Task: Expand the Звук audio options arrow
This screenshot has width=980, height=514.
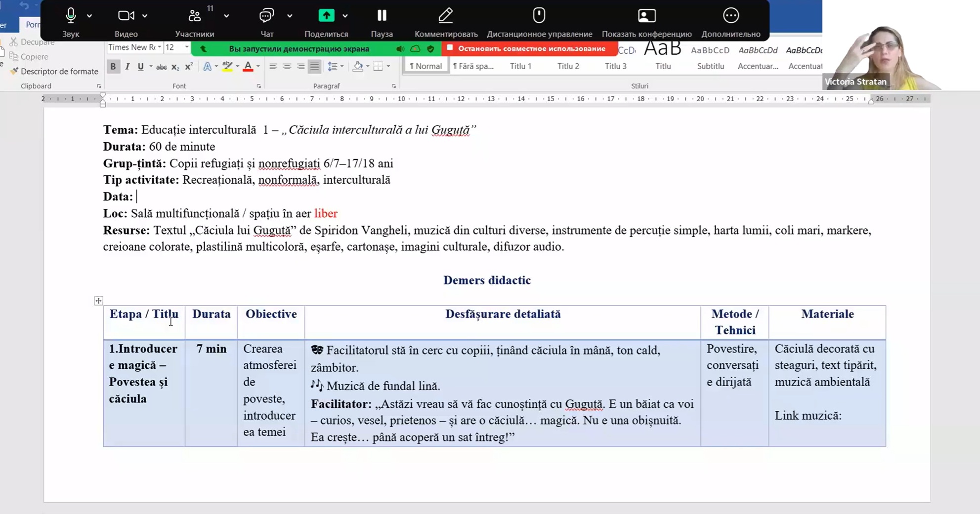Action: (89, 16)
